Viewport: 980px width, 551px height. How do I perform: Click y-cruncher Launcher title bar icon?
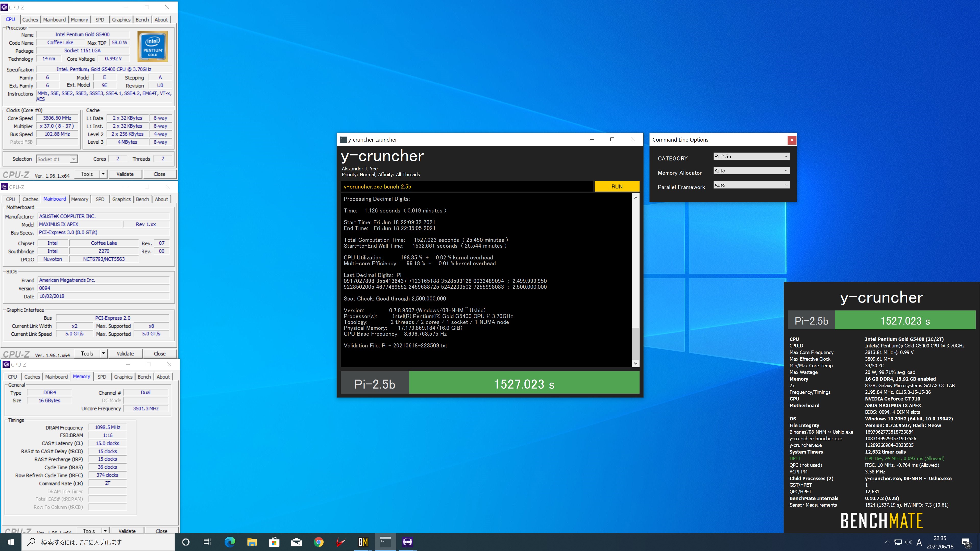(x=343, y=140)
